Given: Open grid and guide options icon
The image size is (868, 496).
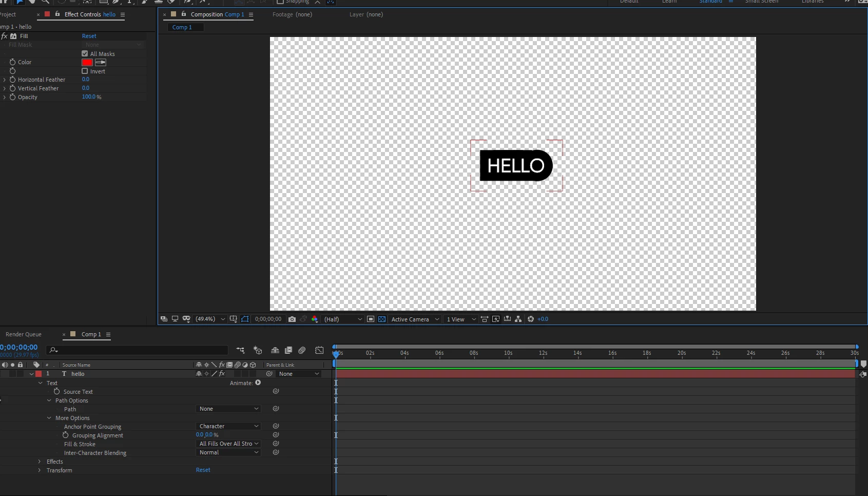Looking at the screenshot, I should pyautogui.click(x=234, y=319).
